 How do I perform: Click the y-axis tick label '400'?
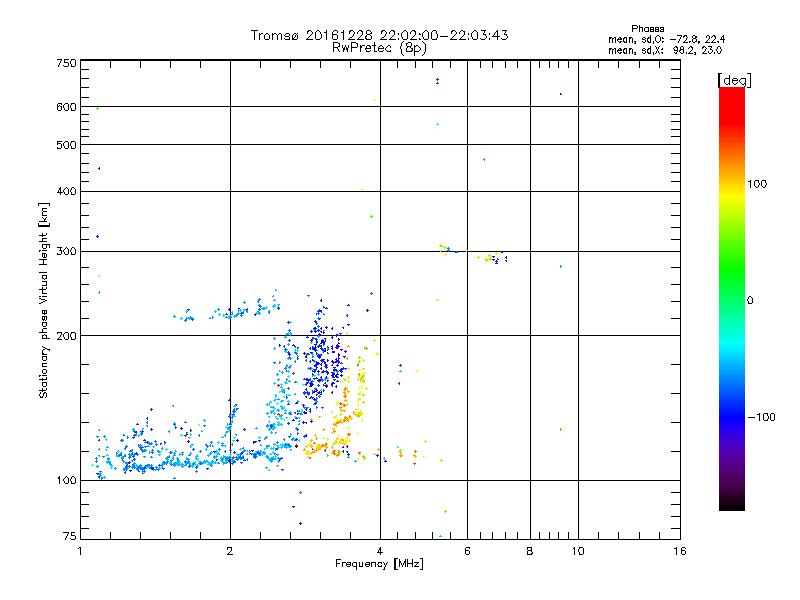(x=66, y=191)
